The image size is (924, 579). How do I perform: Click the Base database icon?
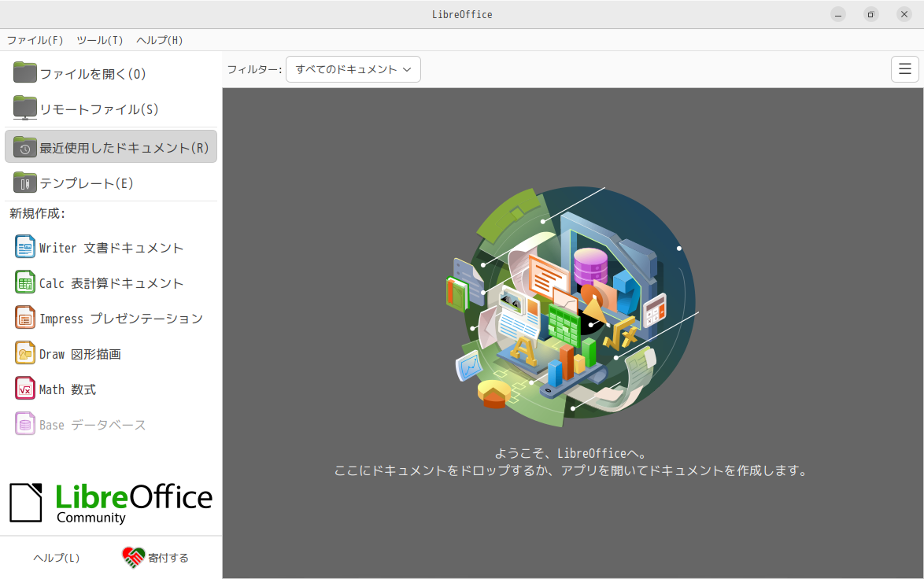tap(25, 424)
